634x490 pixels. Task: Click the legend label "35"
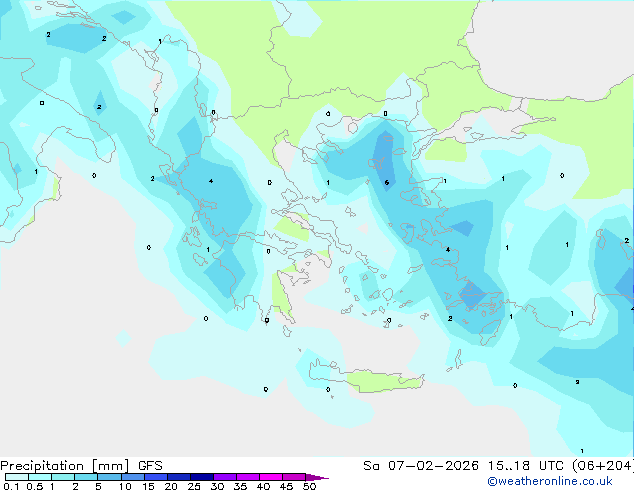[240, 486]
